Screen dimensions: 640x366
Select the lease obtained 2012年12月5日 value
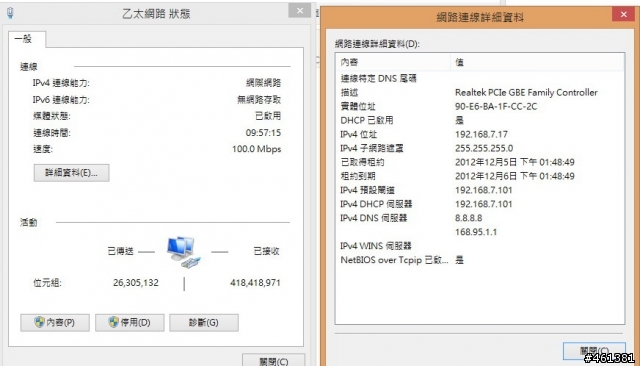point(515,162)
